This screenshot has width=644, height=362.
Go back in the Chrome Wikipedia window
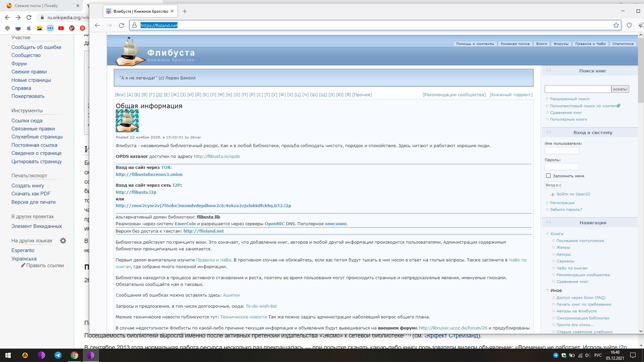[7, 17]
